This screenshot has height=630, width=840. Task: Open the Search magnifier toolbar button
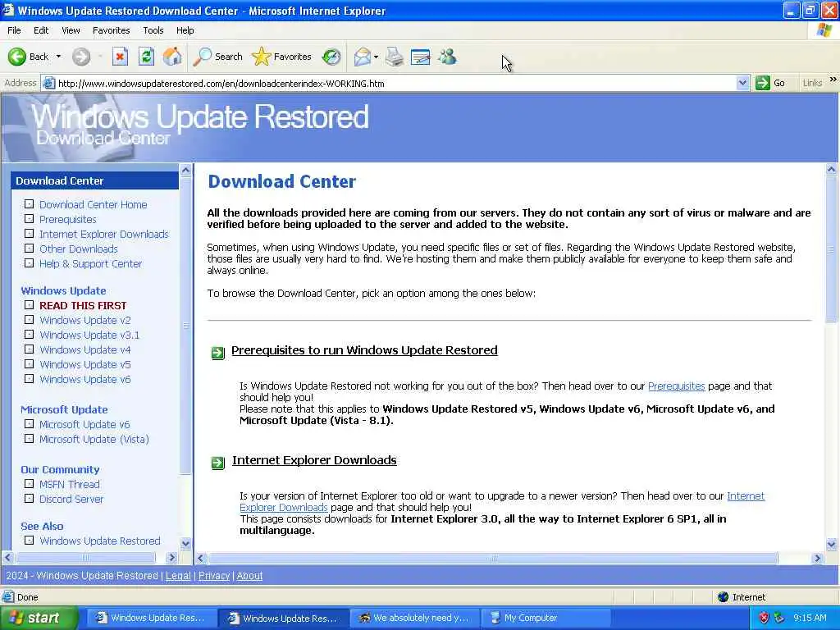click(x=218, y=57)
